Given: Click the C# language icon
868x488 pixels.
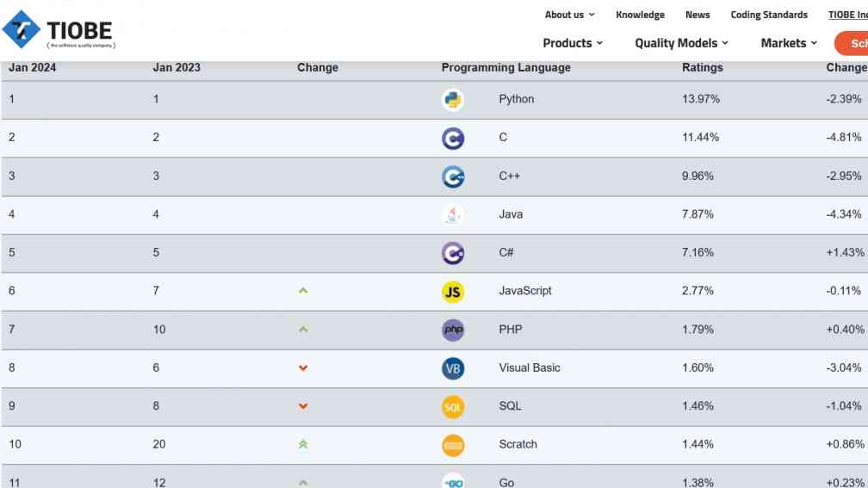Looking at the screenshot, I should 453,253.
